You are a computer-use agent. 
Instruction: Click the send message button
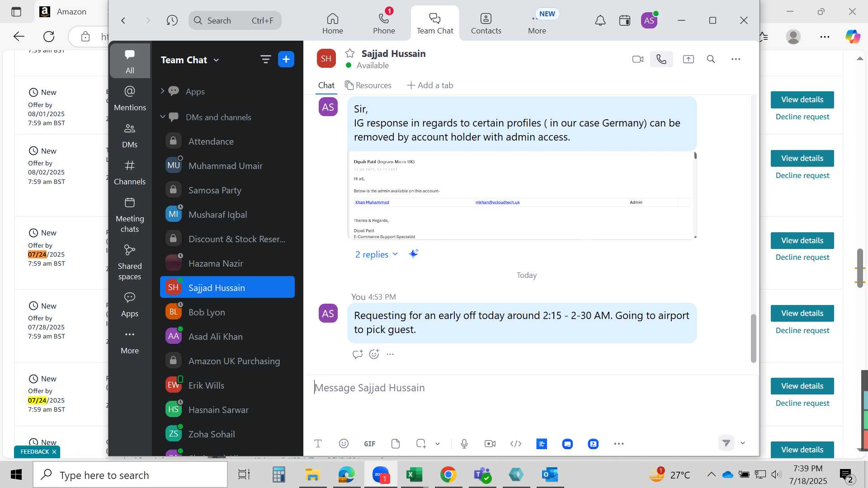coord(726,443)
